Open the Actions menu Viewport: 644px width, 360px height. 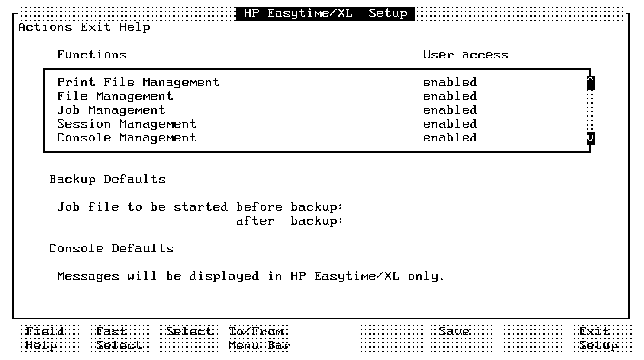45,27
